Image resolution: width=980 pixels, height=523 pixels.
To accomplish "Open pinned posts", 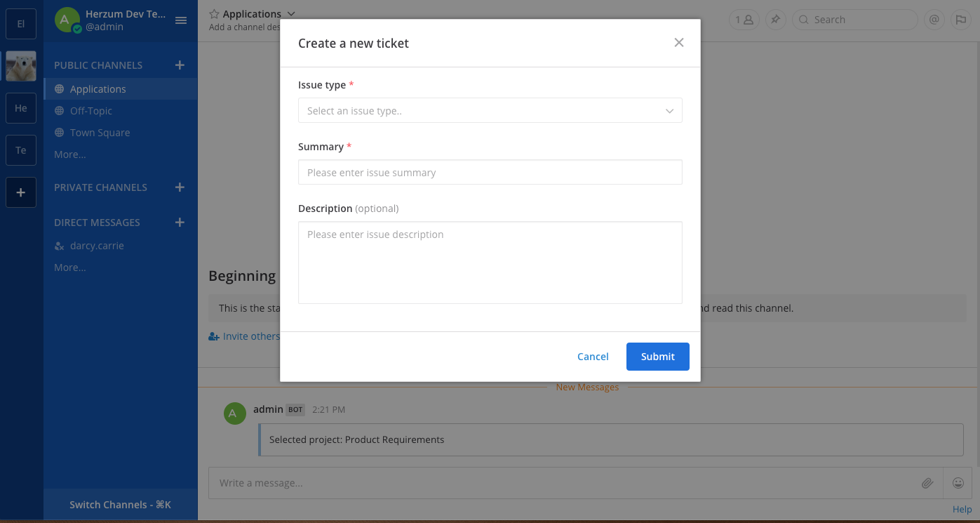I will [775, 20].
